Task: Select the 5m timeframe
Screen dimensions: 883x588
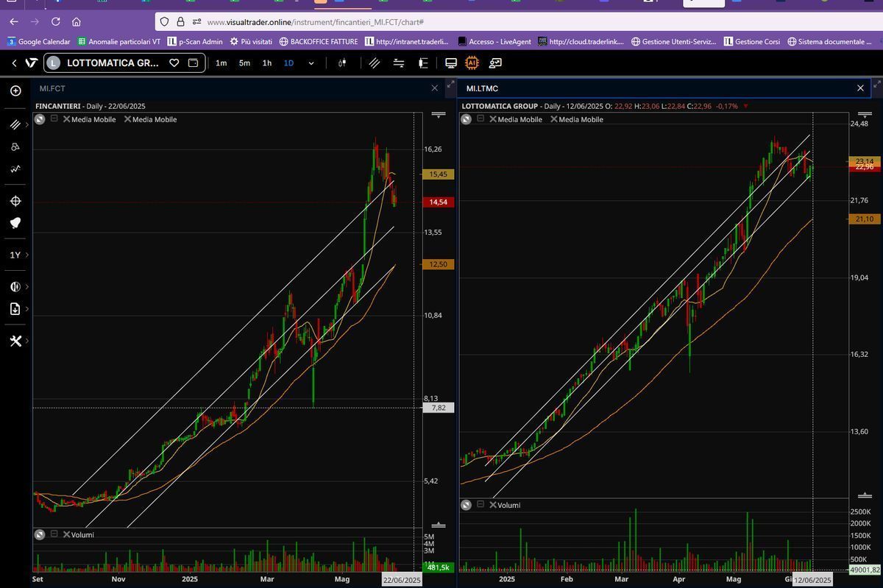Action: [x=244, y=63]
